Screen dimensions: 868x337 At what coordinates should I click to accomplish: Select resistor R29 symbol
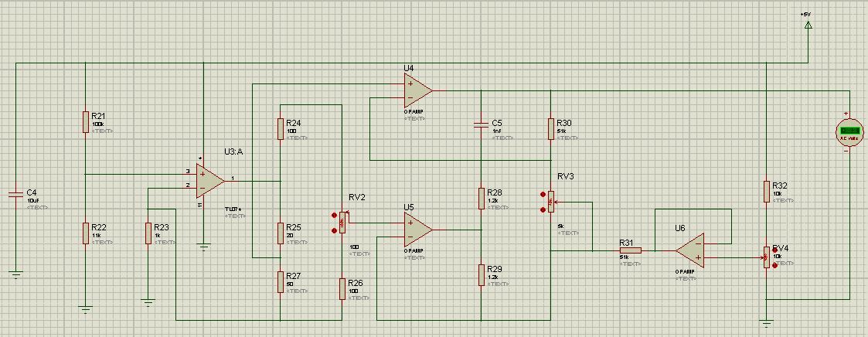pos(482,275)
